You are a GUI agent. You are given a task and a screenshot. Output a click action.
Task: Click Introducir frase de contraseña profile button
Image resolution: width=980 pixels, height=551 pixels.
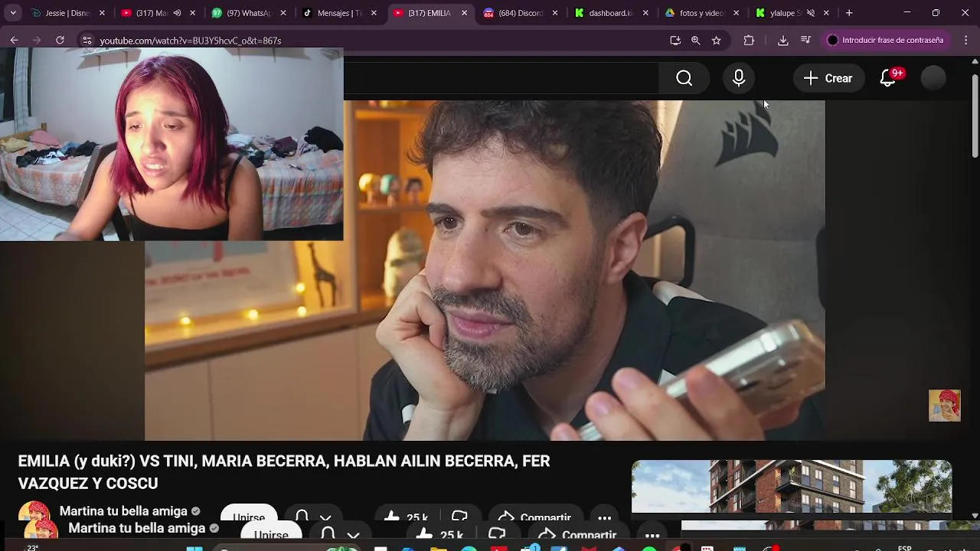(886, 41)
